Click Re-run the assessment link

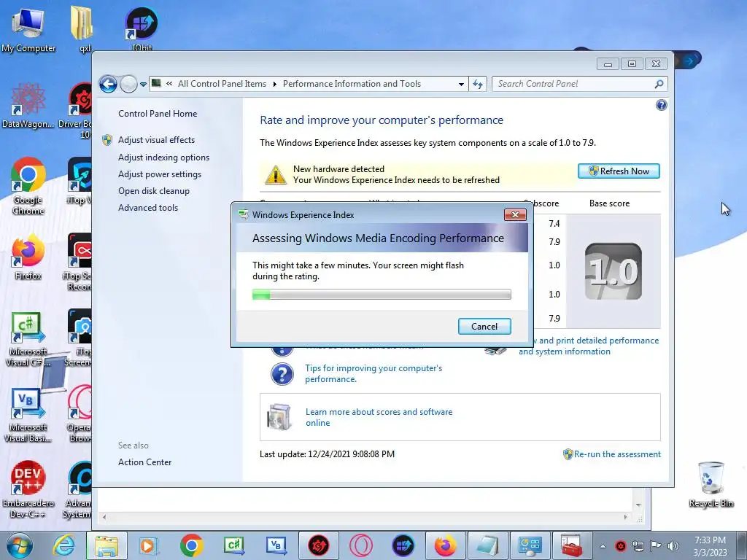(x=617, y=454)
